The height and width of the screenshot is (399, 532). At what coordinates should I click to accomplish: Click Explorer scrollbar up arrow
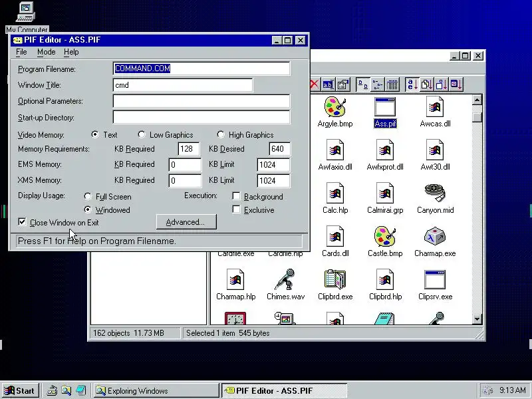pyautogui.click(x=477, y=100)
